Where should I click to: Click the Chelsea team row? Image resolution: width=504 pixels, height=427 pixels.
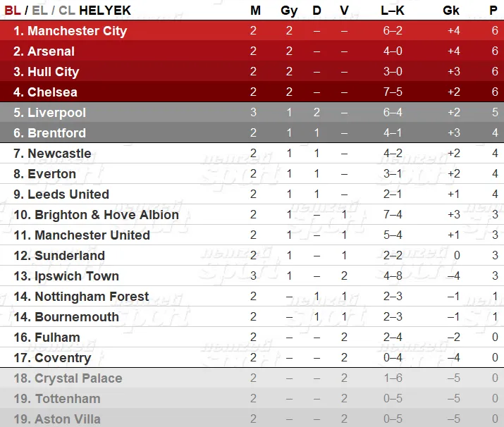(x=252, y=92)
